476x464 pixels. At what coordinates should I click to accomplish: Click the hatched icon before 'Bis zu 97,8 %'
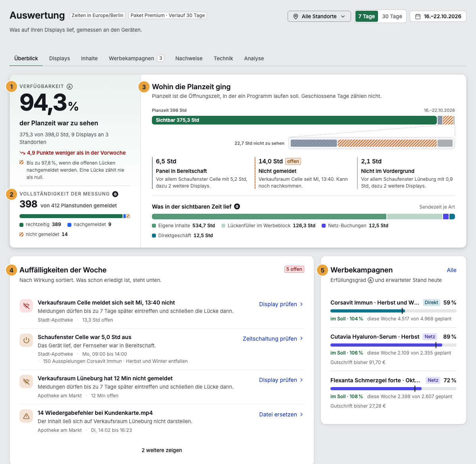click(21, 163)
